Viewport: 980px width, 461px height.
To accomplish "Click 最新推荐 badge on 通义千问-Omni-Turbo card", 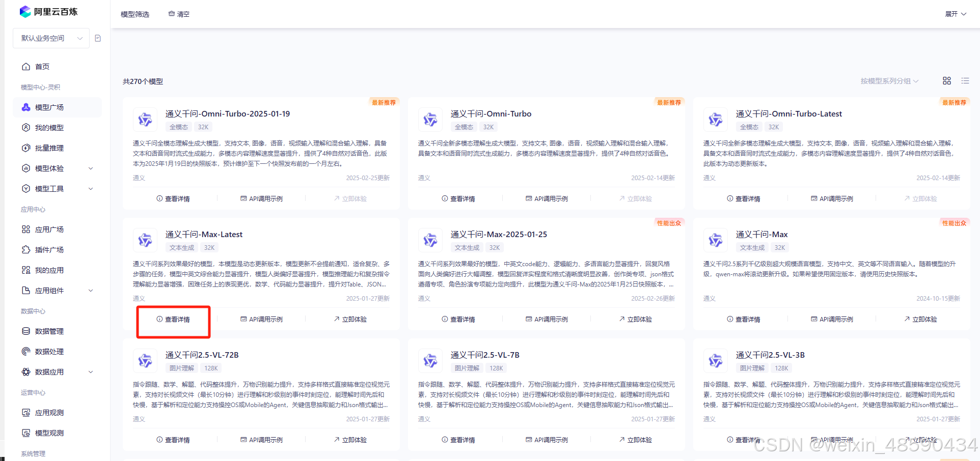I will coord(669,103).
